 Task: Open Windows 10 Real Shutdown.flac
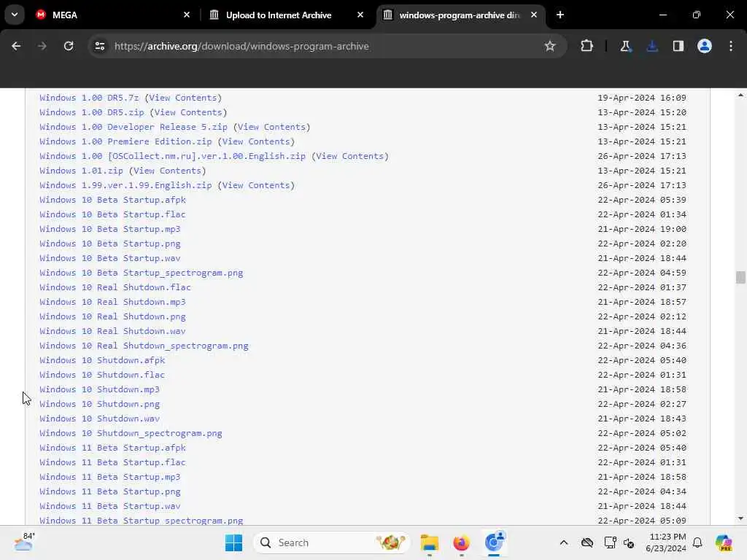coord(115,287)
